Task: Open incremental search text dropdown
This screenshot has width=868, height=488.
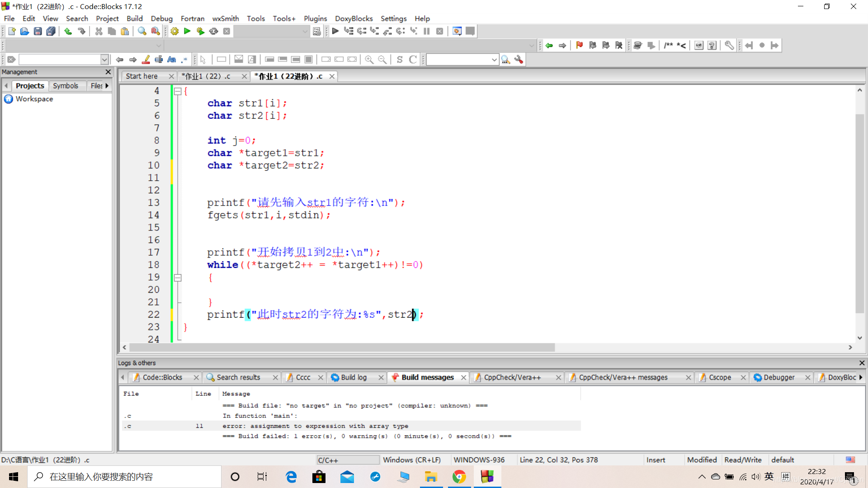Action: (x=104, y=59)
